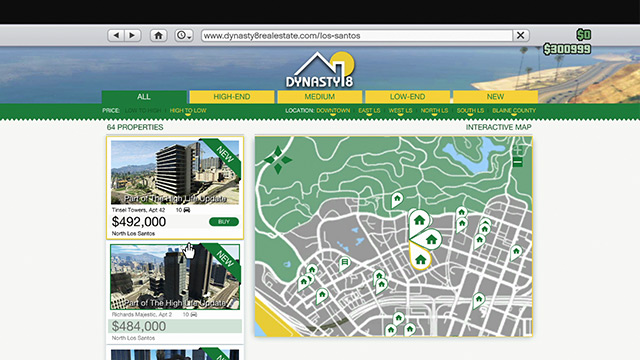Viewport: 640px width, 360px height.
Task: Select the yellow highlighted house marker
Action: [x=420, y=258]
